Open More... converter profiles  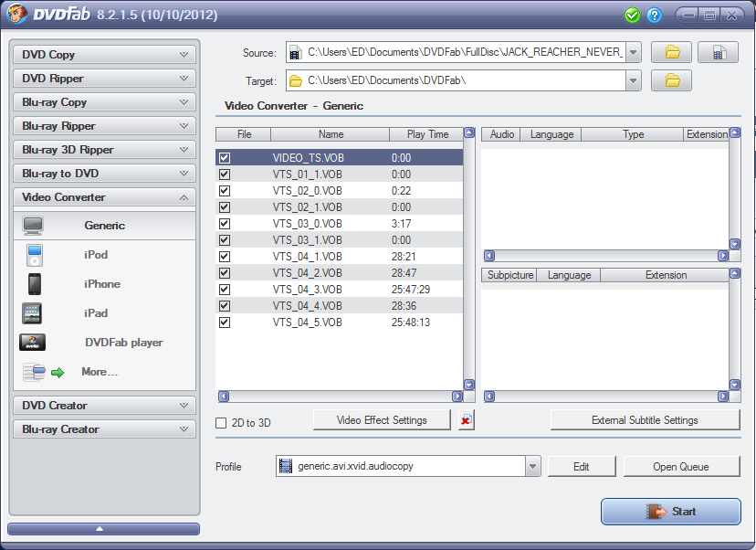coord(104,372)
